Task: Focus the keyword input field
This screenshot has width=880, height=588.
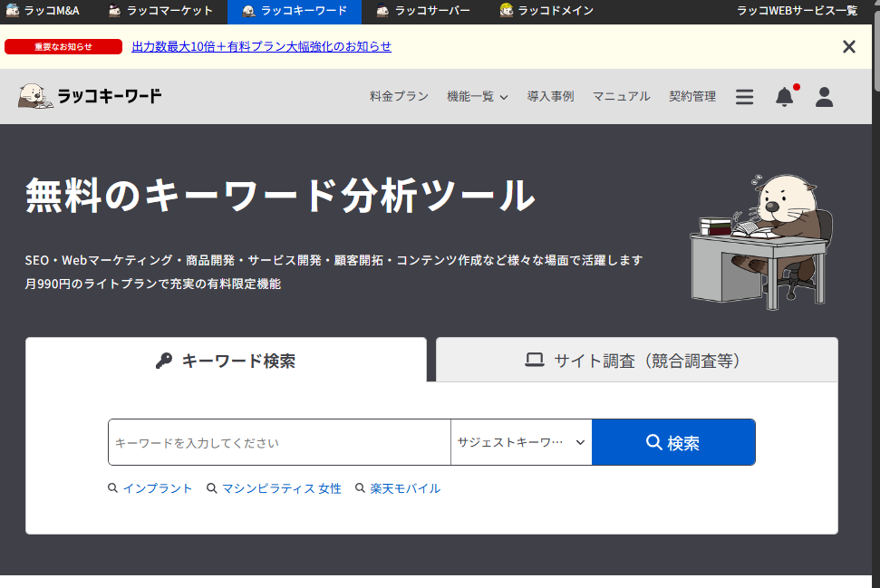Action: pyautogui.click(x=279, y=442)
